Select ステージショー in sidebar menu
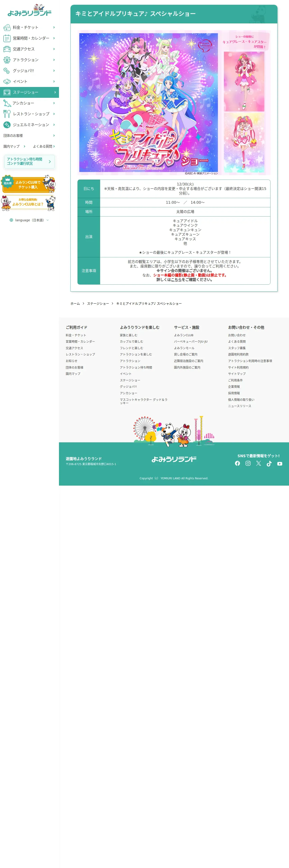Image resolution: width=289 pixels, height=868 pixels. point(29,92)
